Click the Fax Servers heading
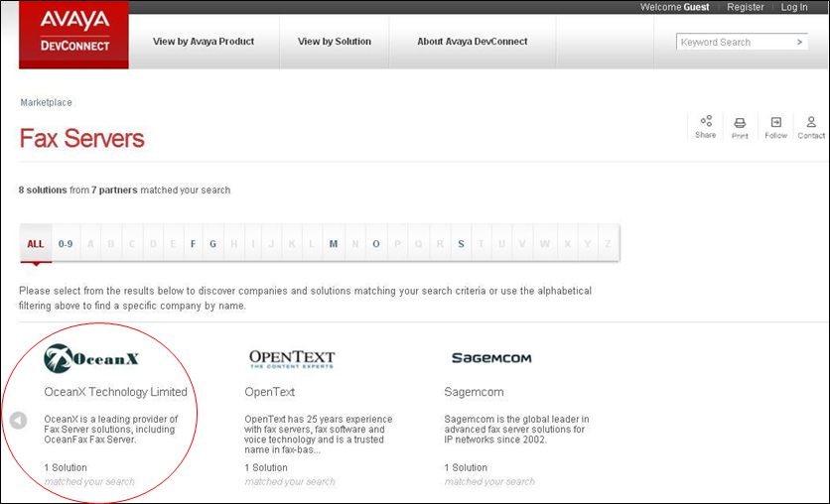 [81, 139]
